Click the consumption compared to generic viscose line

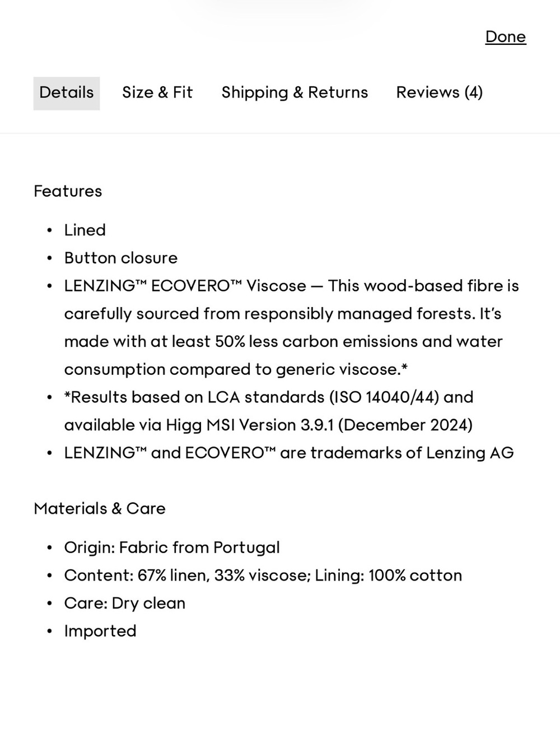tap(236, 369)
